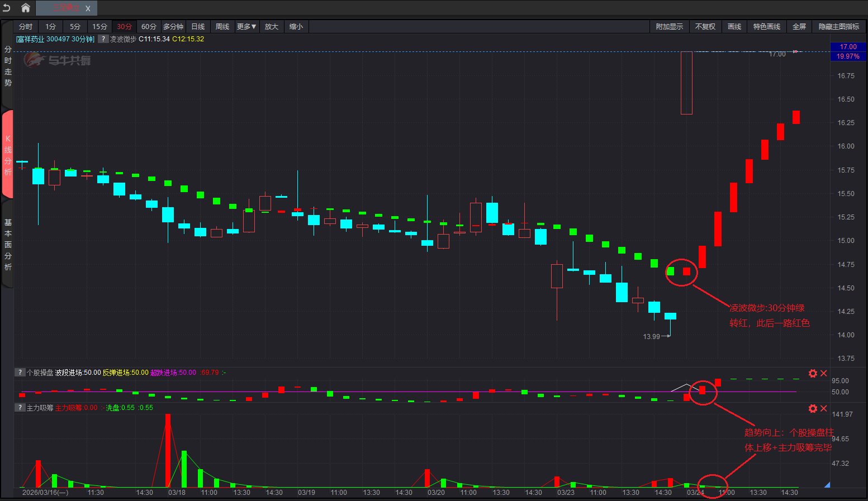Click the 放大 zoom in button
This screenshot has width=868, height=501.
[x=272, y=27]
